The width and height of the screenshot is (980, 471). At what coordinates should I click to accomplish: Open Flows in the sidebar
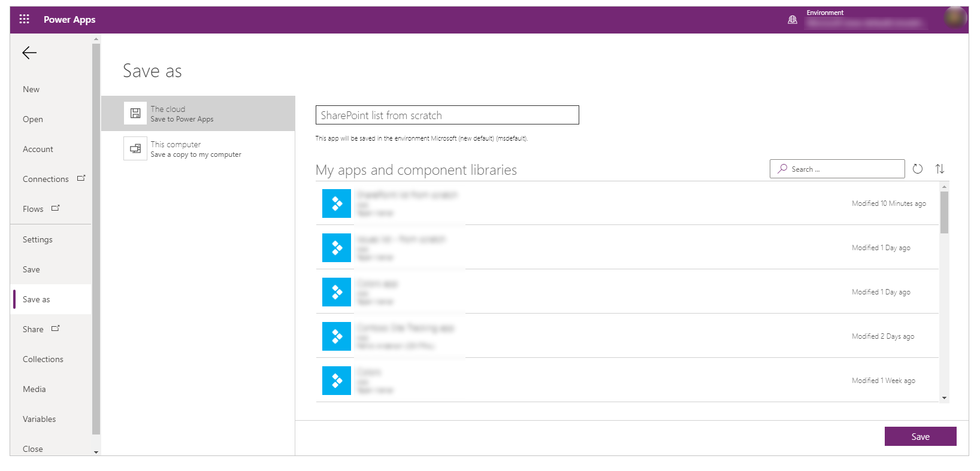pos(33,209)
